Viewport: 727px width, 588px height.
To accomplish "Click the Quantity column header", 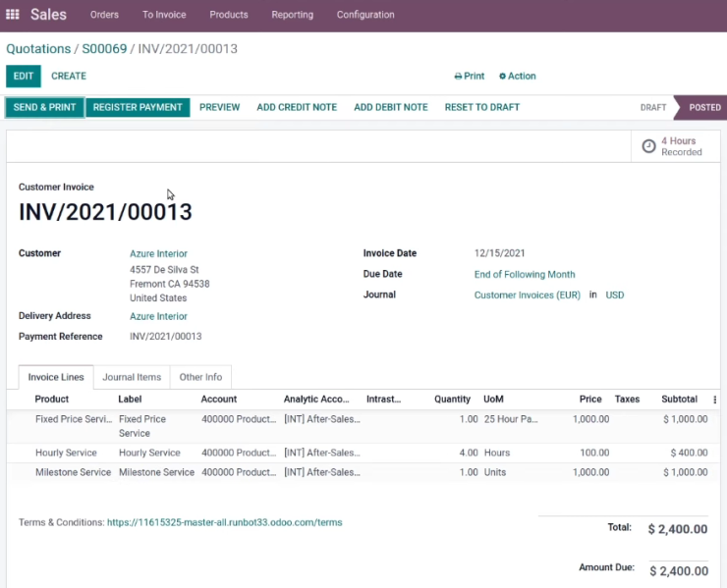I will pos(452,400).
